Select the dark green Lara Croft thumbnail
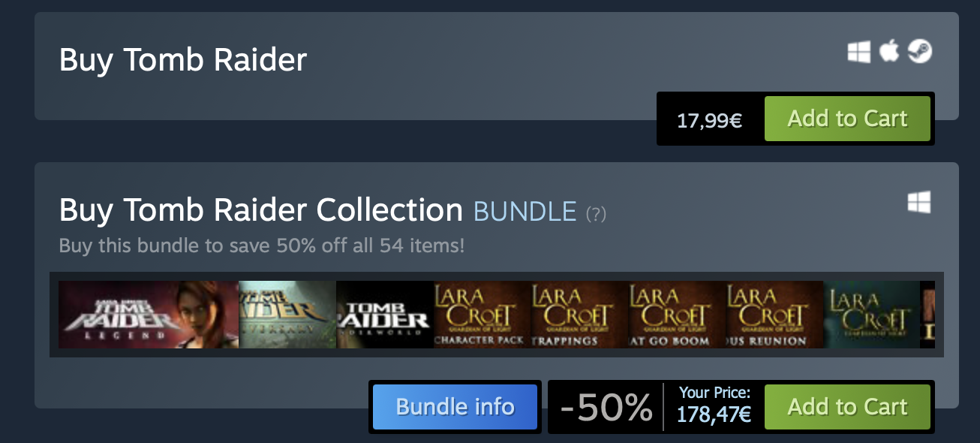Viewport: 980px width, 443px height. (x=872, y=315)
